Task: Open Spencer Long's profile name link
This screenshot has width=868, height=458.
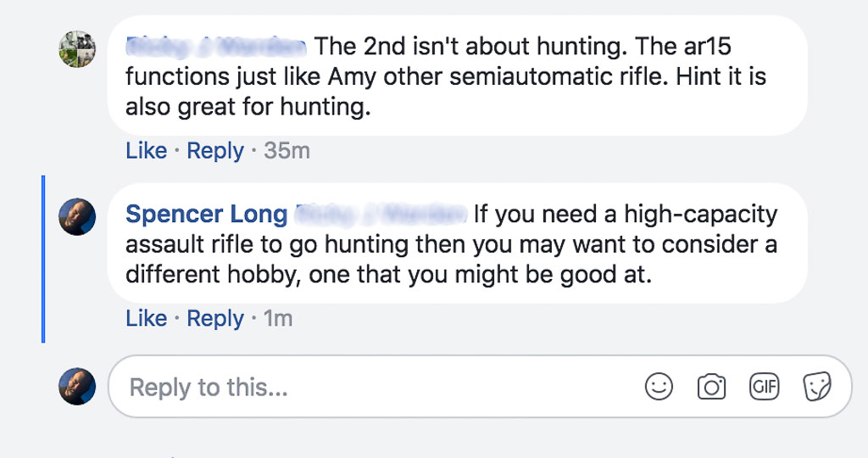Action: pos(204,214)
